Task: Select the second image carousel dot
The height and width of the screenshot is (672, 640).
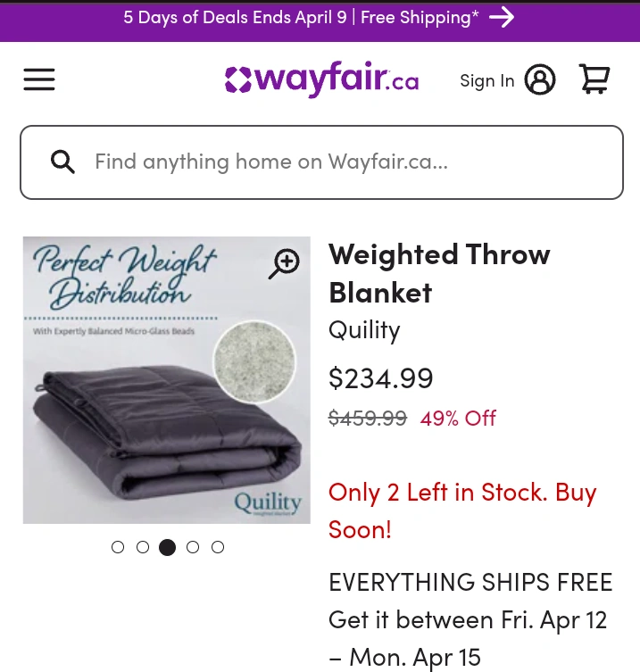Action: pos(142,547)
